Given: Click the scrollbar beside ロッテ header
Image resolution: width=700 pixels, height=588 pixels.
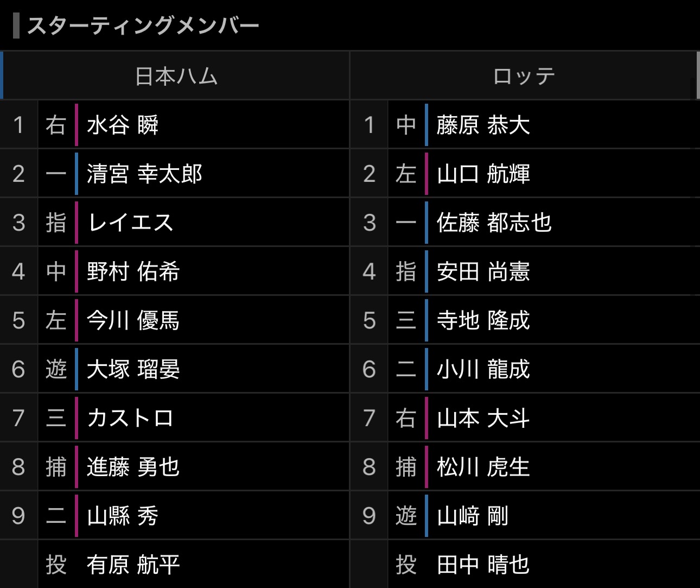Looking at the screenshot, I should pyautogui.click(x=698, y=76).
